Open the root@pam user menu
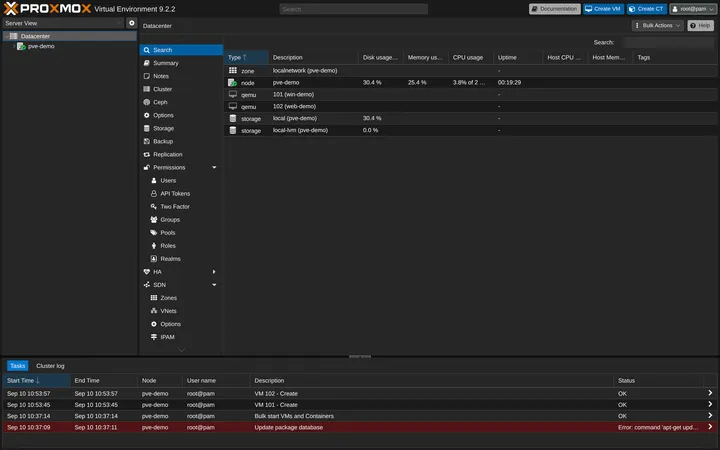 pos(693,9)
